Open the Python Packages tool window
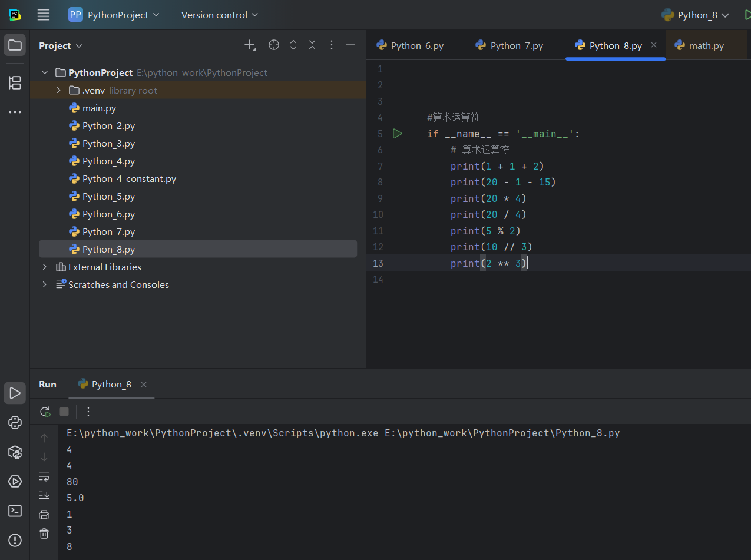 click(15, 452)
